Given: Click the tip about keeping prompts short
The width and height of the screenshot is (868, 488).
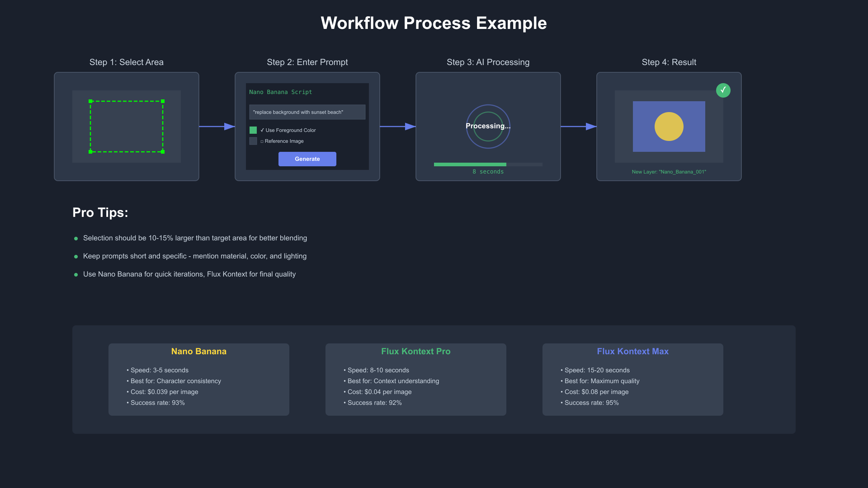Looking at the screenshot, I should 195,256.
